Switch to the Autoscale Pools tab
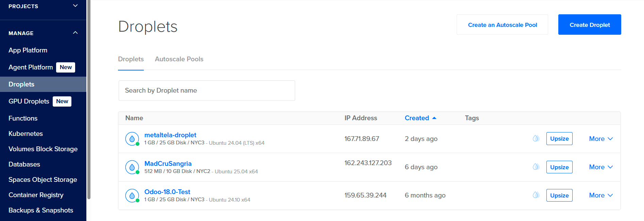Screen dimensions: 644x221 (x=179, y=59)
